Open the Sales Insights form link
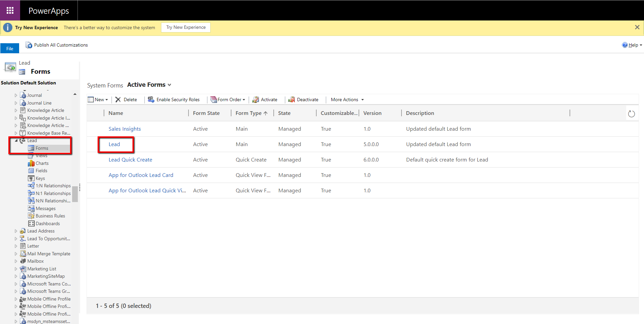This screenshot has height=324, width=644. point(124,129)
